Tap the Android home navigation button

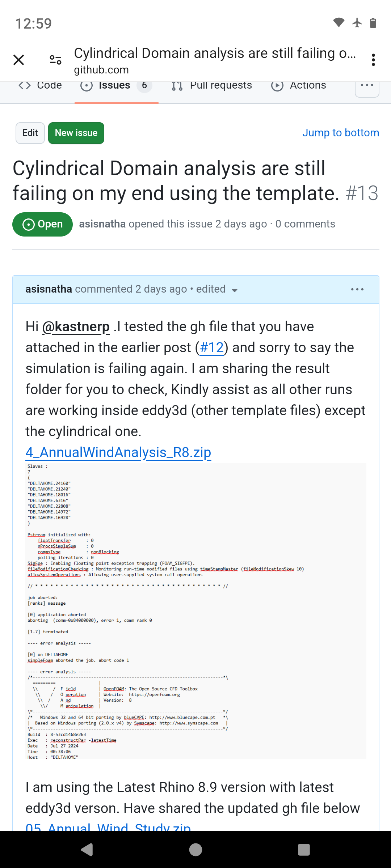pyautogui.click(x=195, y=850)
